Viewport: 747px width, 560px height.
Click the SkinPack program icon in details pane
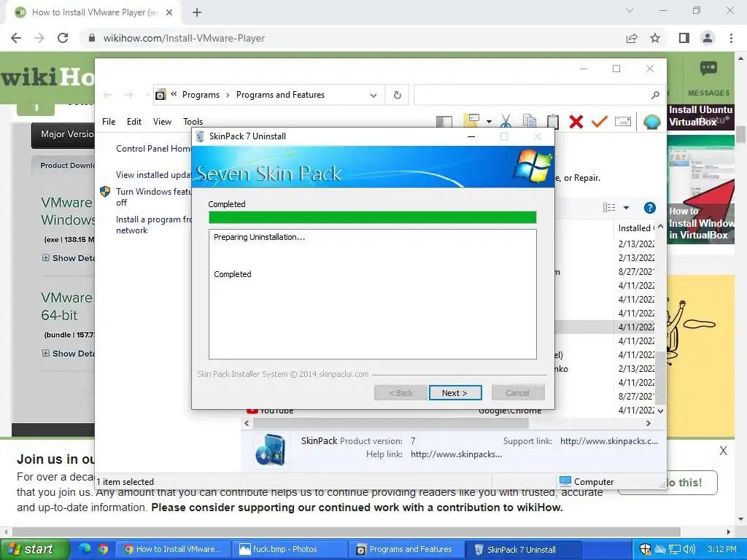coord(270,450)
